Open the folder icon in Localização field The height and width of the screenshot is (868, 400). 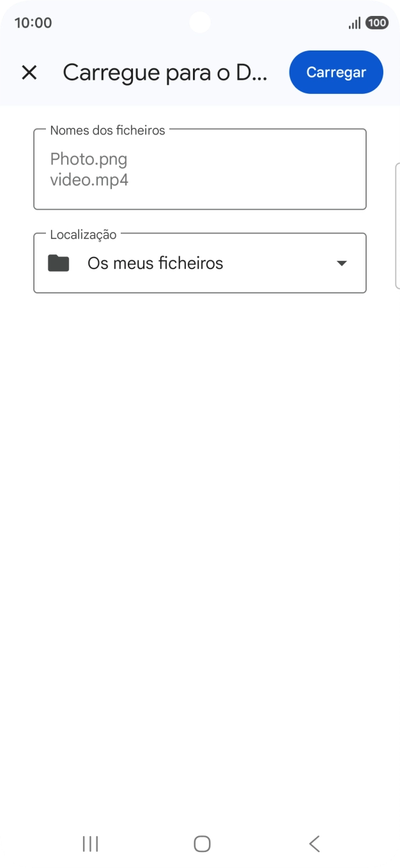pyautogui.click(x=58, y=263)
